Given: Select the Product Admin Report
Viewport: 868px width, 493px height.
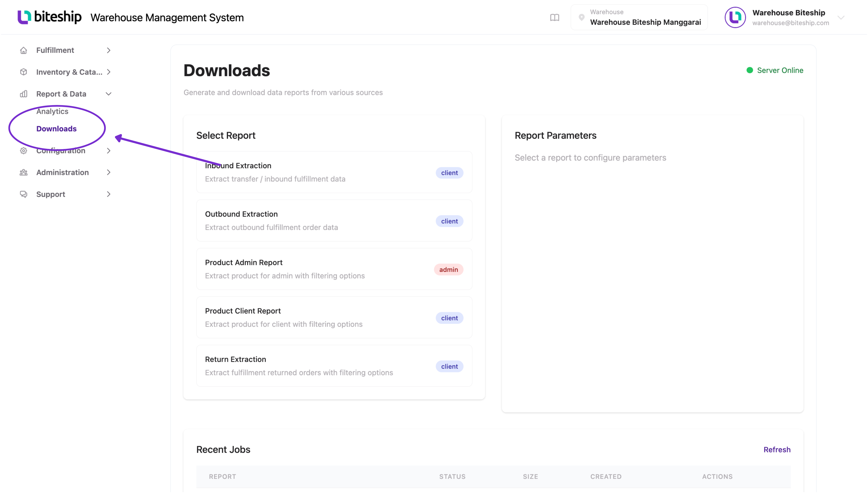Looking at the screenshot, I should (334, 269).
